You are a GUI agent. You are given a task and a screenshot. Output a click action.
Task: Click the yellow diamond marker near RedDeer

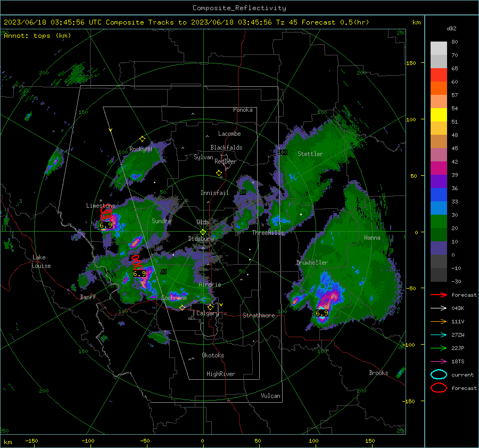[x=219, y=173]
